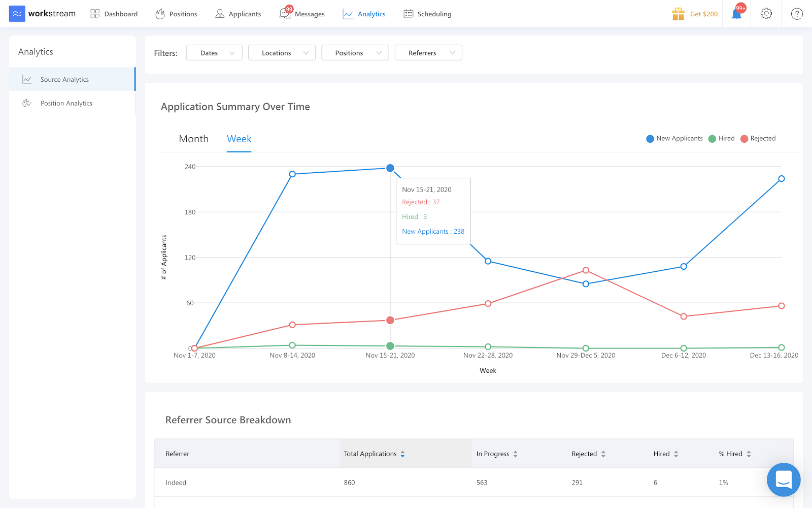Open Position Analytics in sidebar
Image resolution: width=812 pixels, height=508 pixels.
[66, 103]
